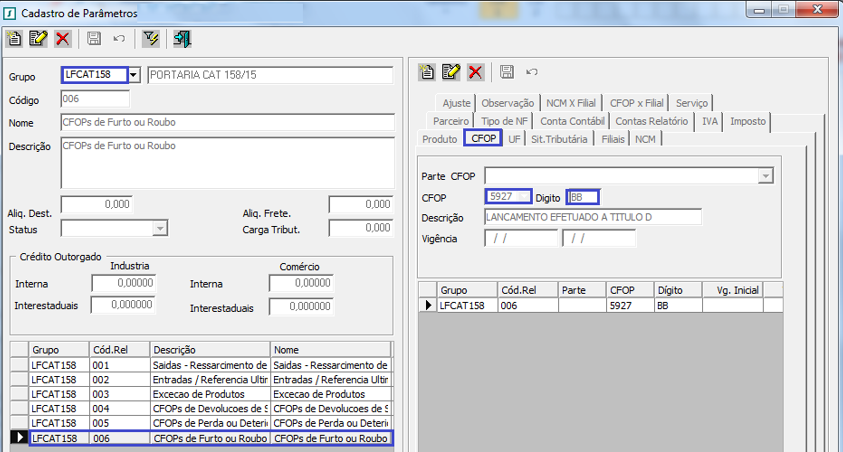Click the new record icon in main toolbar

pos(15,39)
